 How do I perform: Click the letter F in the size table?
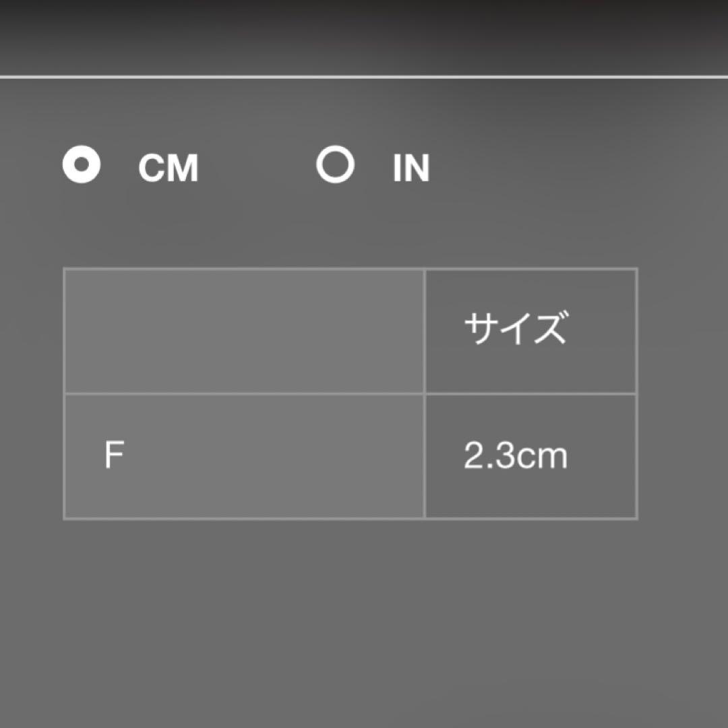click(114, 456)
